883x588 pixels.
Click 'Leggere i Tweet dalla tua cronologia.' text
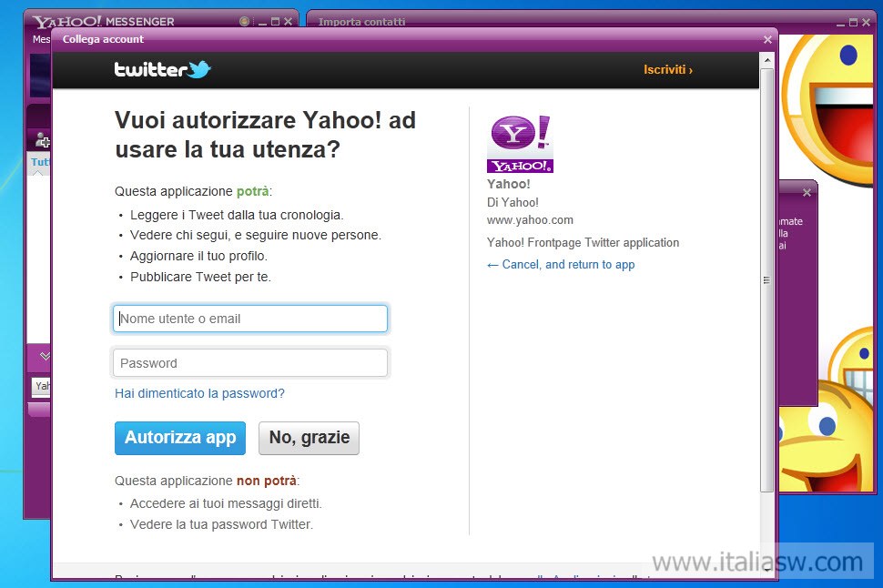point(237,215)
